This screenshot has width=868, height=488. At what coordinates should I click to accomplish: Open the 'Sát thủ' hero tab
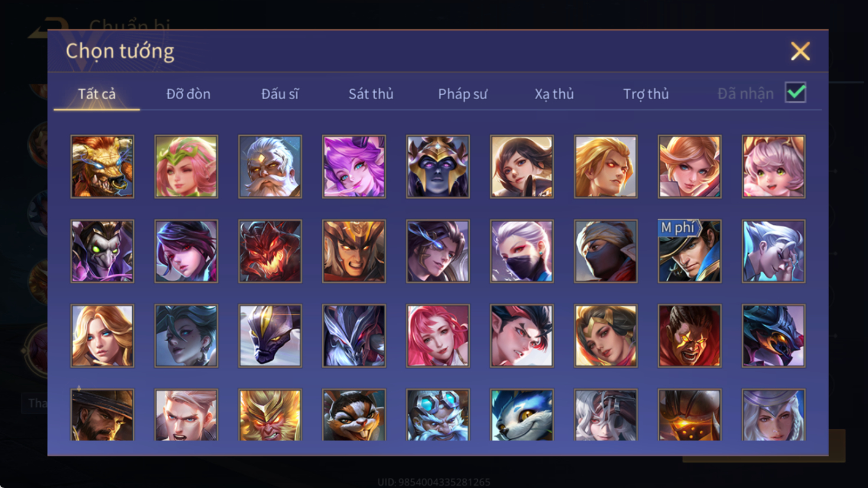(x=371, y=94)
